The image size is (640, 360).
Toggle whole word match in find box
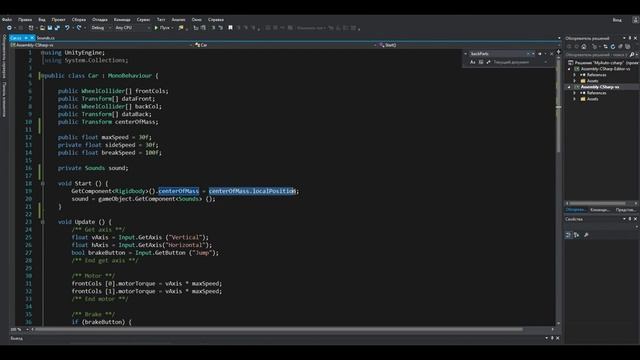[481, 62]
